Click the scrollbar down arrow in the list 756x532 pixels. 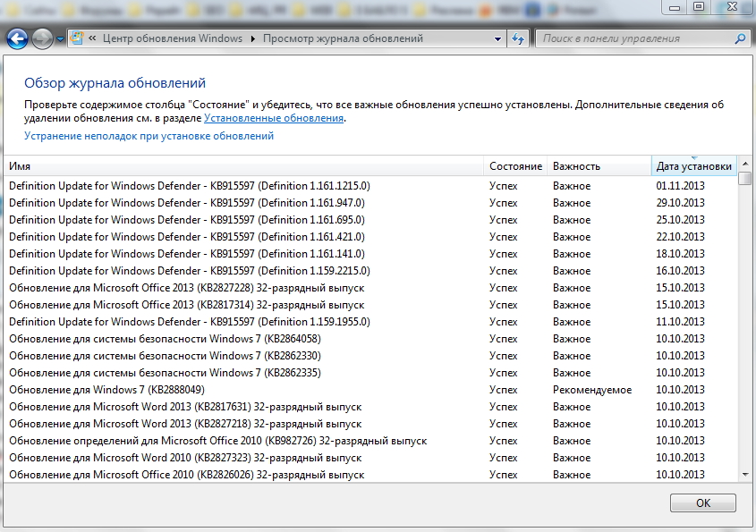(745, 474)
